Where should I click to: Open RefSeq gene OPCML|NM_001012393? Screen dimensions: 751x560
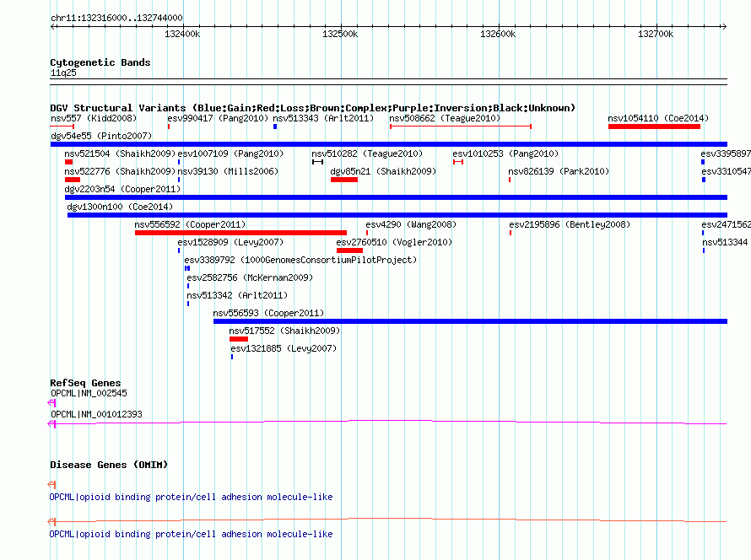pyautogui.click(x=96, y=414)
